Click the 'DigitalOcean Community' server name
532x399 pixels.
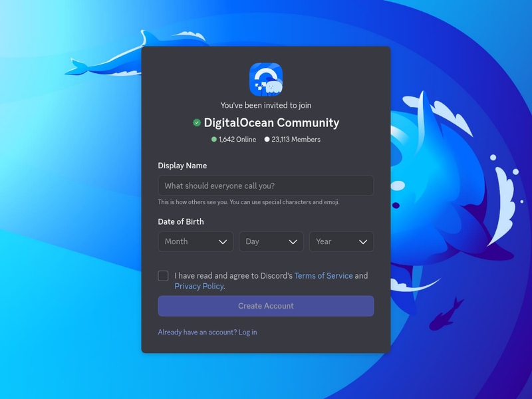(271, 122)
